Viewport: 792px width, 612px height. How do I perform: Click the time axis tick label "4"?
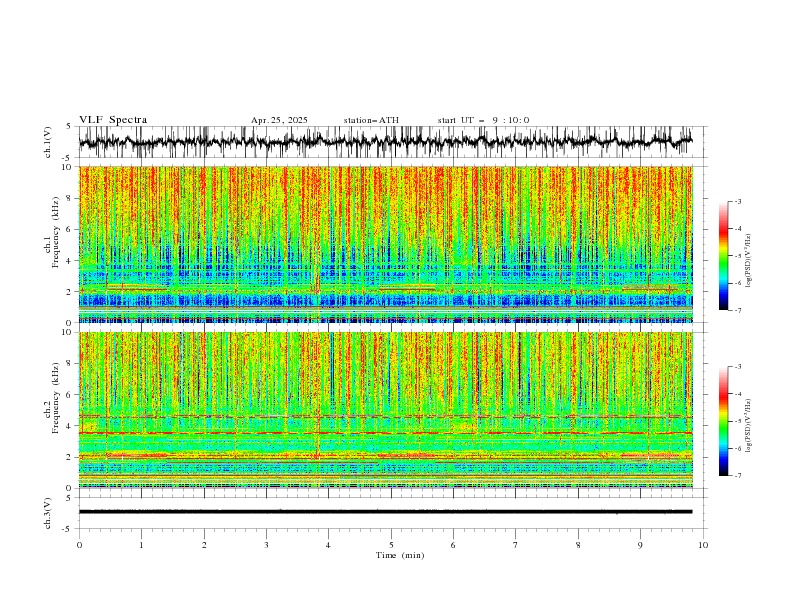coord(328,545)
